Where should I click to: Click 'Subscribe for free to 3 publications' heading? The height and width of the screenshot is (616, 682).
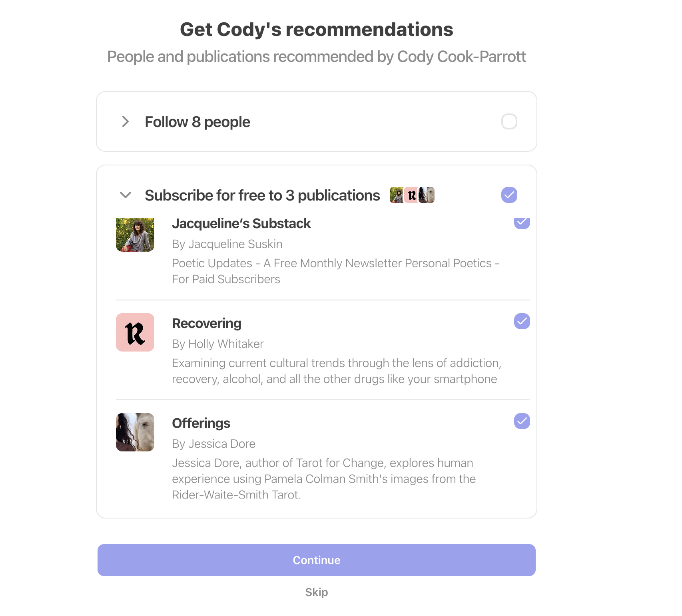[x=262, y=195]
